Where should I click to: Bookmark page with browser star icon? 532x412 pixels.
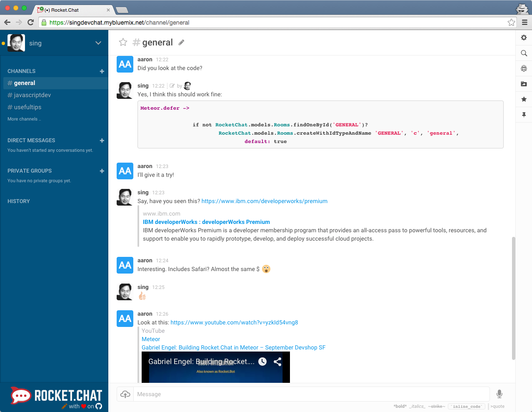(x=511, y=23)
